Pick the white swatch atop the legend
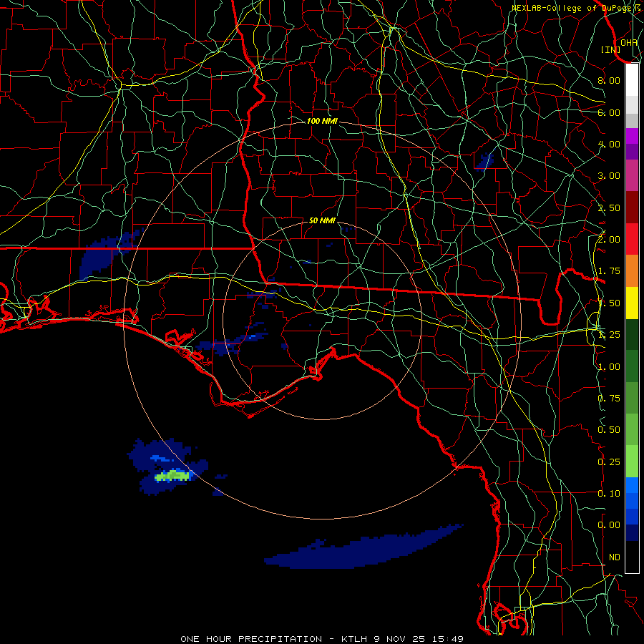 (632, 79)
